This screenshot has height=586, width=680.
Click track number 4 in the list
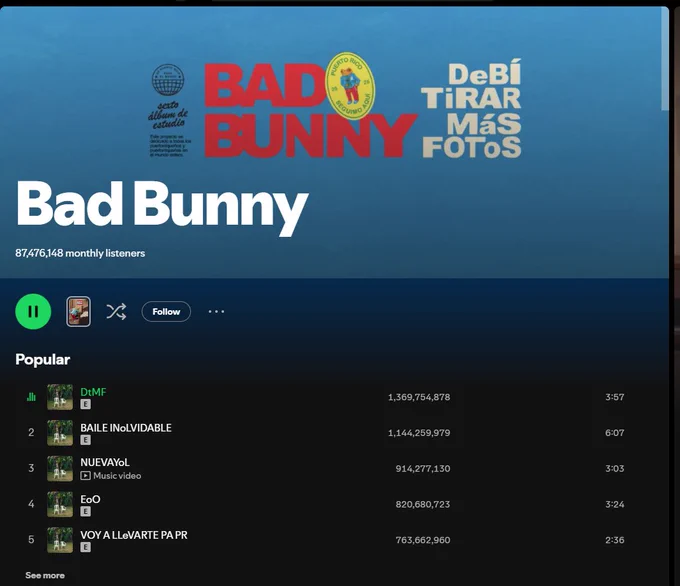(x=31, y=504)
